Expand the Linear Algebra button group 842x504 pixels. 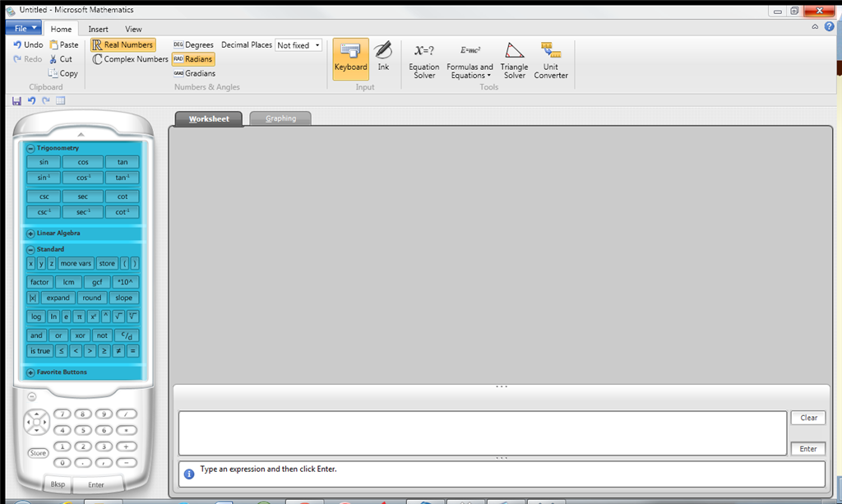click(30, 234)
